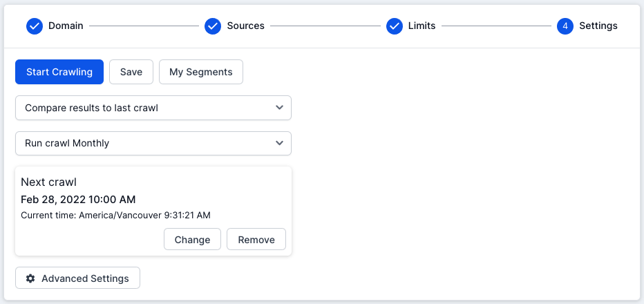The image size is (644, 304).
Task: Click the Save button
Action: pos(131,72)
